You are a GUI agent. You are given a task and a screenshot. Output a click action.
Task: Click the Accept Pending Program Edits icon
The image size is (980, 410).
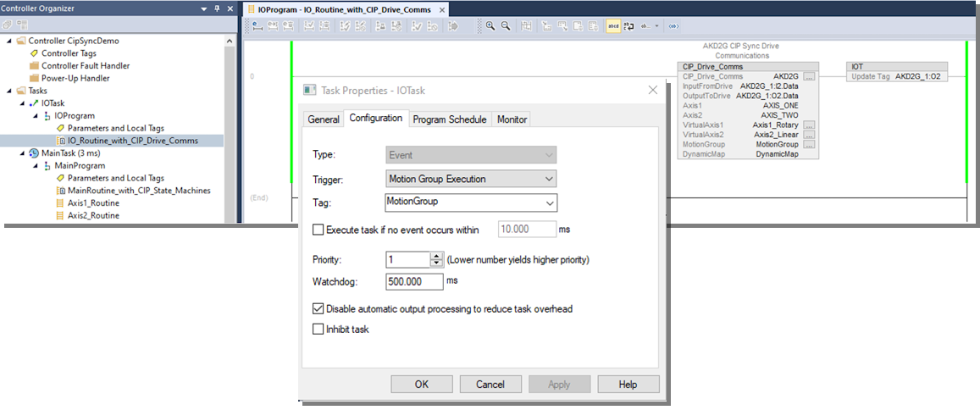[x=345, y=26]
